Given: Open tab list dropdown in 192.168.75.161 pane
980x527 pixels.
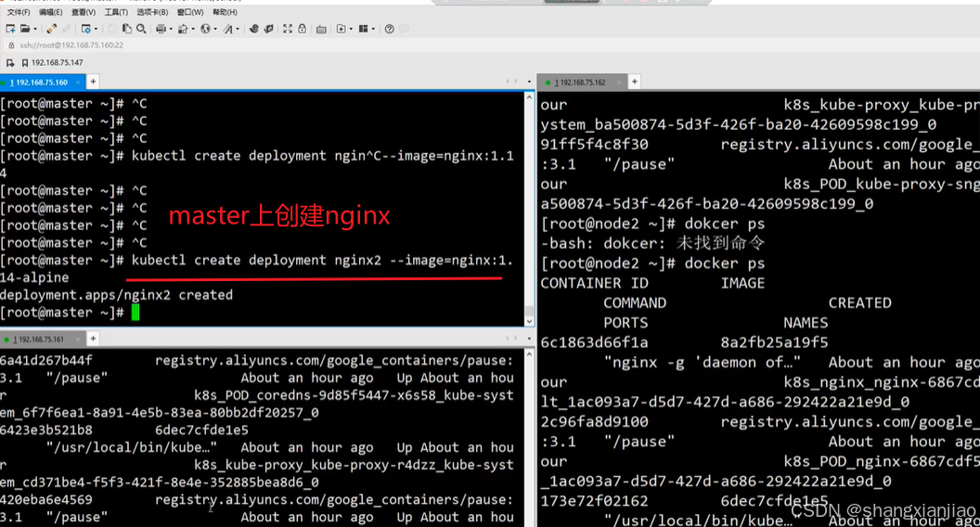Looking at the screenshot, I should pos(529,339).
